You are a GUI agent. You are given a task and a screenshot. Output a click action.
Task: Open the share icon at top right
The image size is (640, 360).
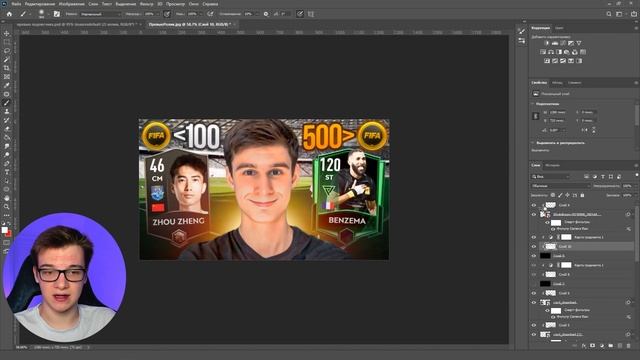click(x=634, y=14)
